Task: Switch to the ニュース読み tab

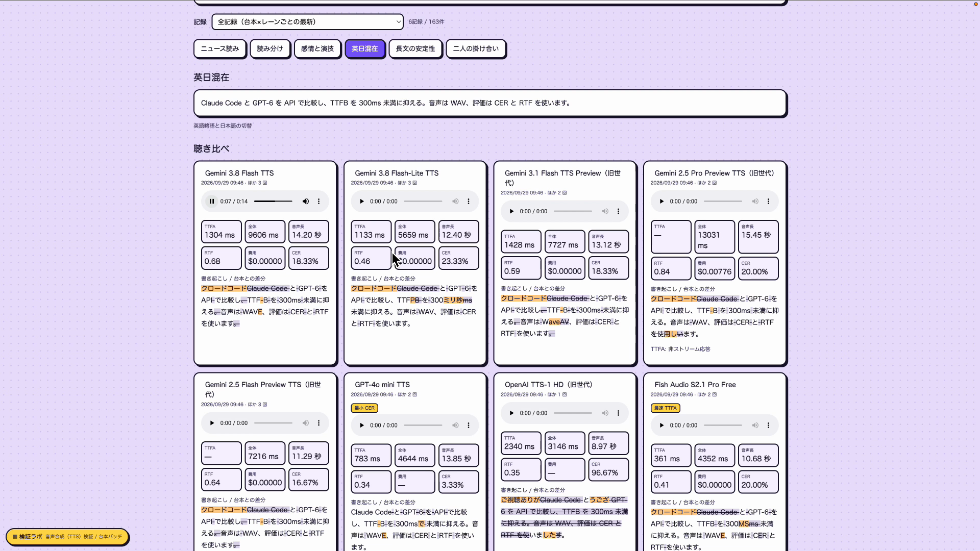Action: click(x=220, y=48)
